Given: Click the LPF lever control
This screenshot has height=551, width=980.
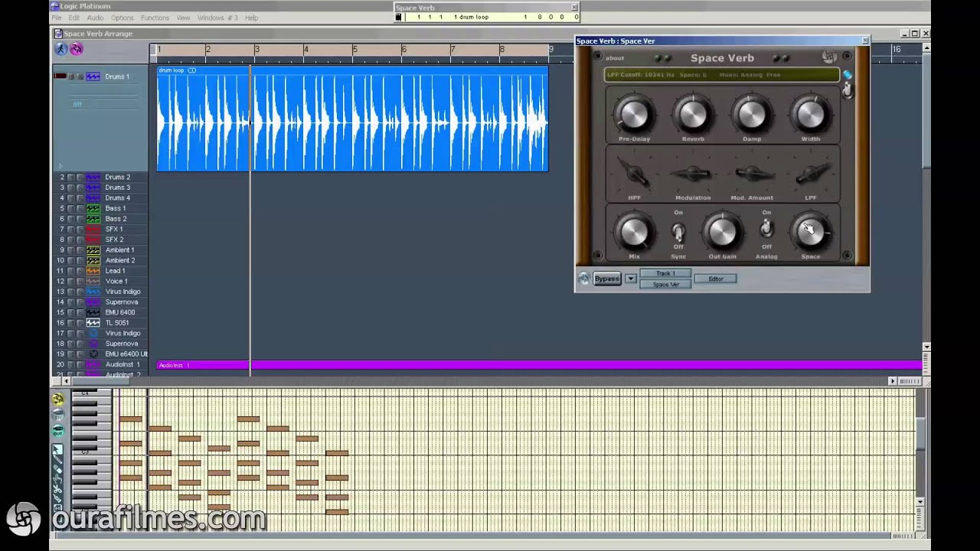Looking at the screenshot, I should tap(811, 173).
